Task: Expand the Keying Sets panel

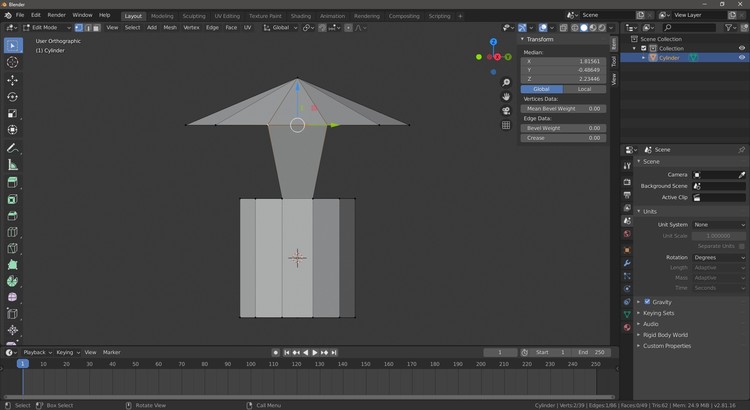Action: point(658,313)
